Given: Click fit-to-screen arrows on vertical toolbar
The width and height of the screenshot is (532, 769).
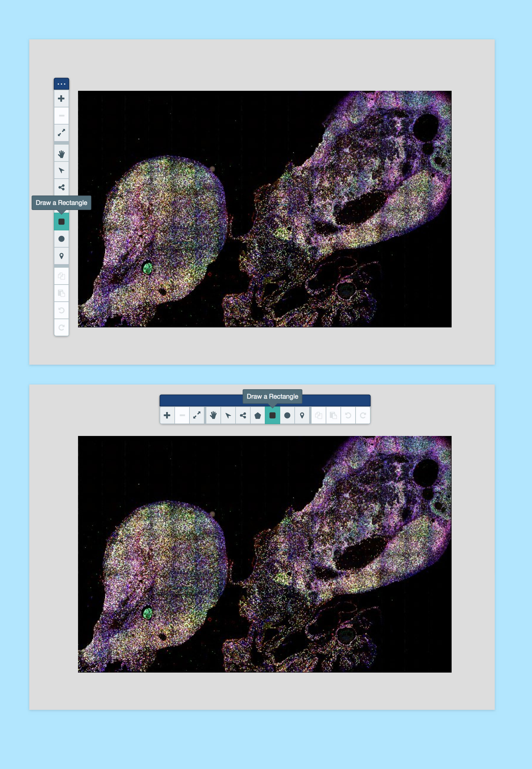Looking at the screenshot, I should (61, 133).
